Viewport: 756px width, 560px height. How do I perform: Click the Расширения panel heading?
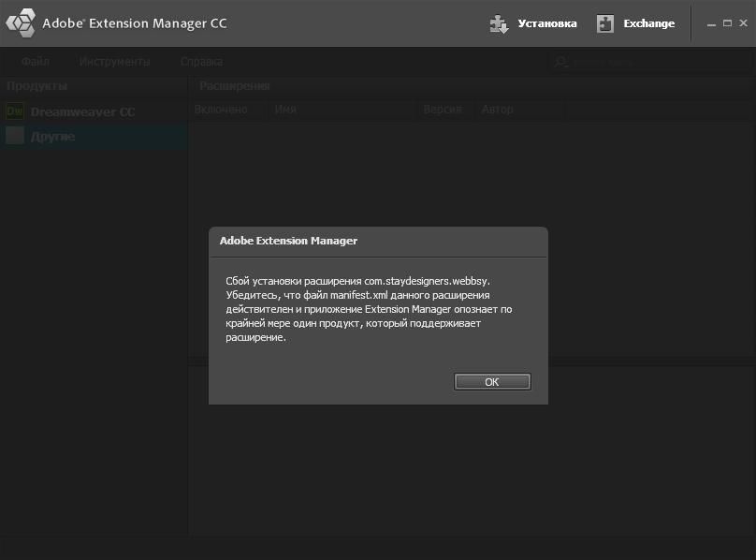[234, 86]
